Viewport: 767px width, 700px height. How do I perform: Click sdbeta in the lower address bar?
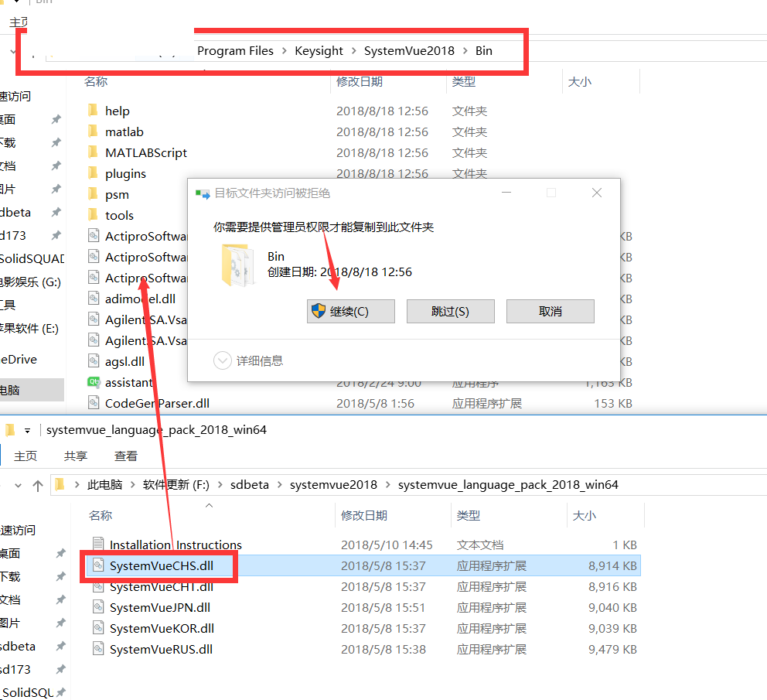pos(250,485)
